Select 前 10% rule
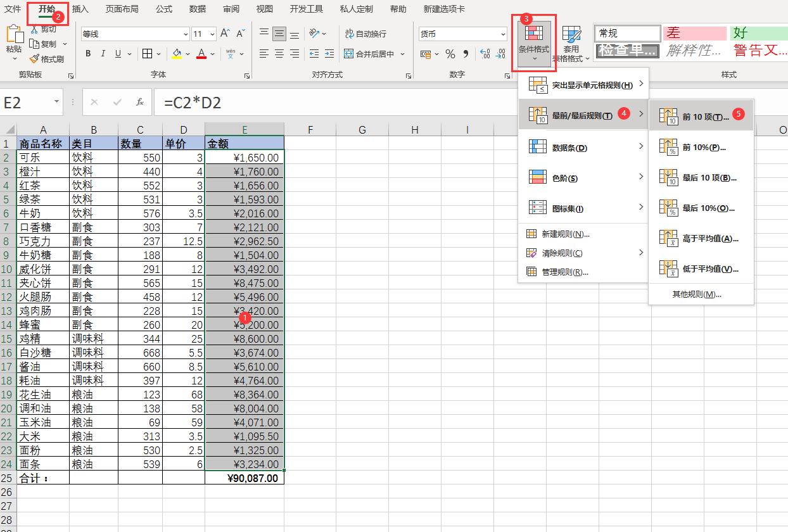788x532 pixels. tap(701, 147)
